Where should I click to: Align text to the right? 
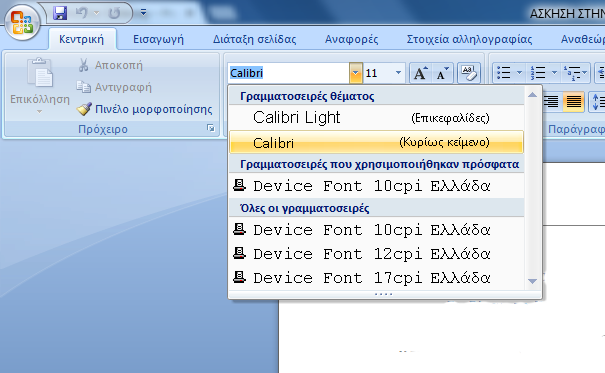point(551,102)
